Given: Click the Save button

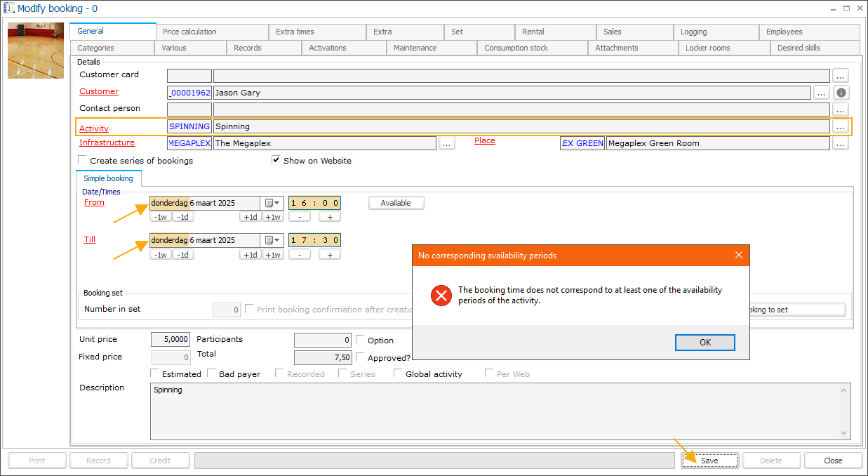Looking at the screenshot, I should [x=709, y=461].
